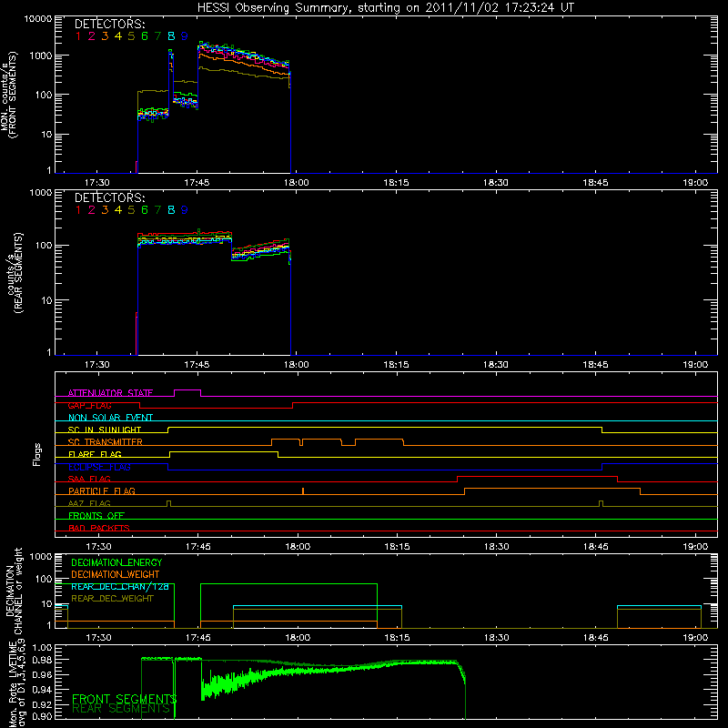Image resolution: width=728 pixels, height=728 pixels.
Task: Click the NON_SOLAR_EVENT flag label
Action: (x=110, y=418)
